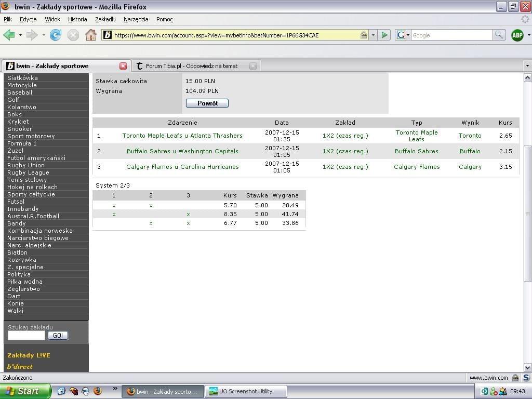Open Rugby Union category
This screenshot has width=532, height=399.
pos(26,165)
